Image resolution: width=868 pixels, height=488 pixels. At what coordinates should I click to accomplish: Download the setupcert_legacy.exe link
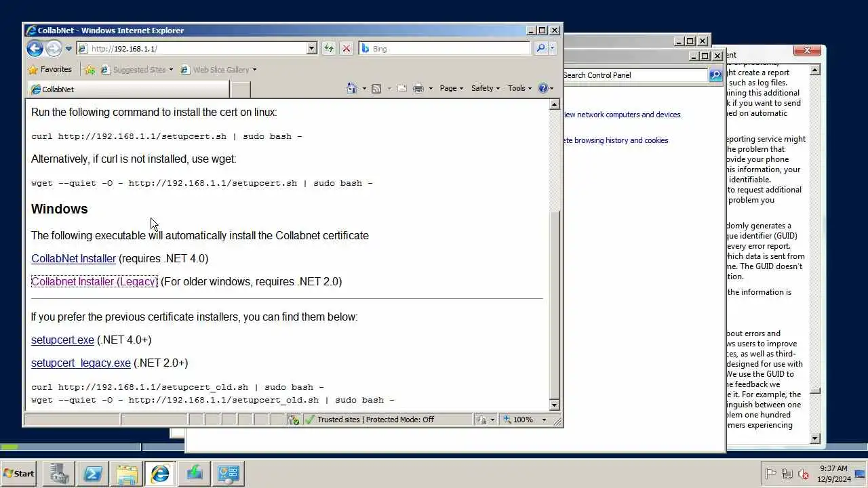tap(81, 363)
